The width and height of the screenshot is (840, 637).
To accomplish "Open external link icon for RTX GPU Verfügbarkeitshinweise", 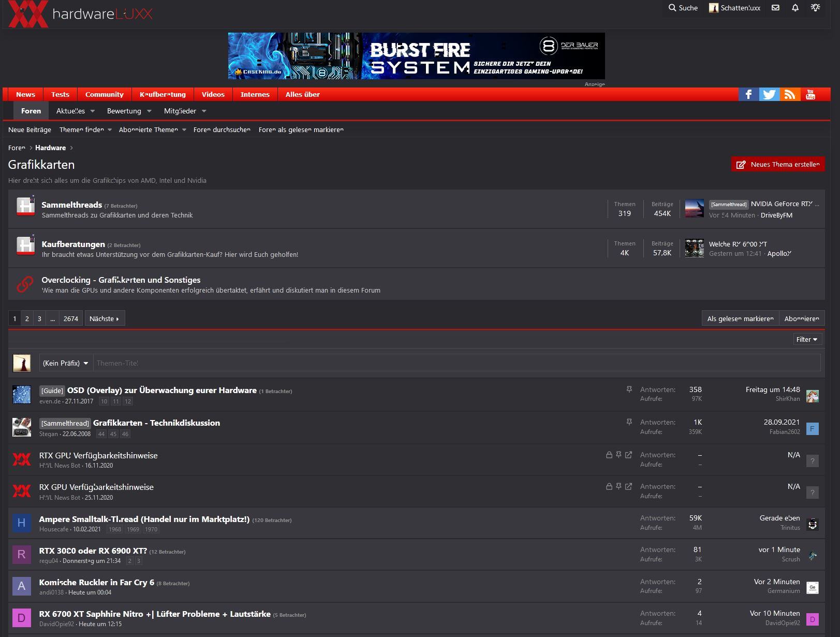I will point(628,455).
